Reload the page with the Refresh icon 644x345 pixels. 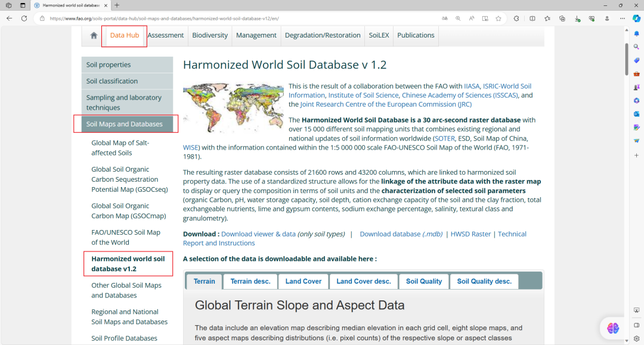24,18
